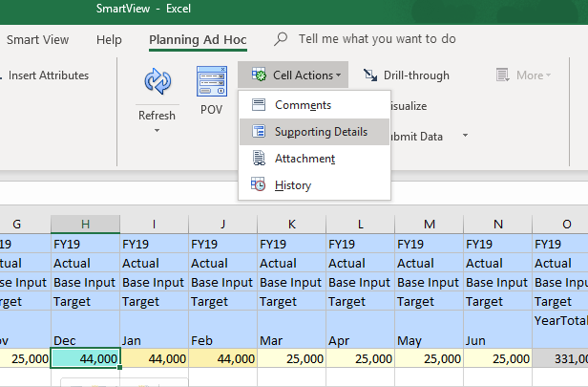Select the Feb cell with 44,000
This screenshot has height=387, width=588.
223,358
